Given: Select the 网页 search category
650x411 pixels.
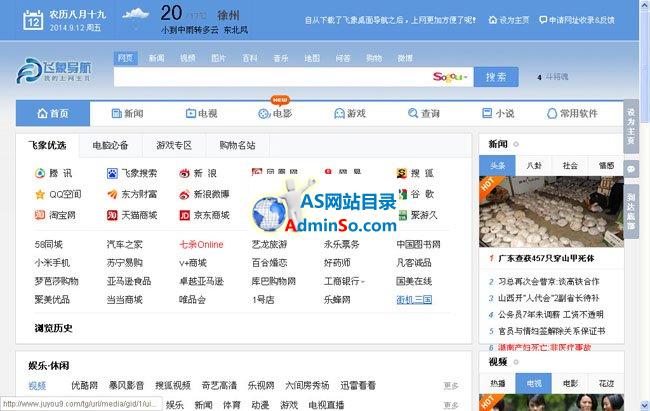Looking at the screenshot, I should click(x=125, y=58).
